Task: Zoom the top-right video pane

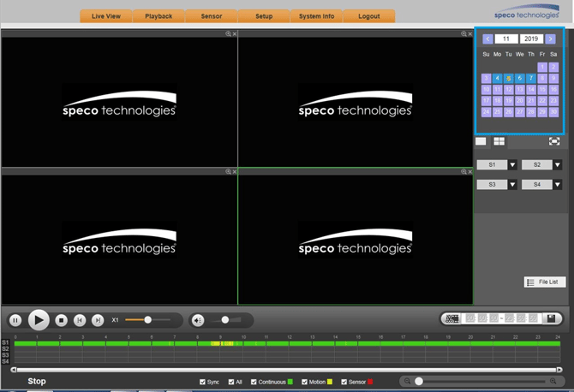Action: (463, 33)
